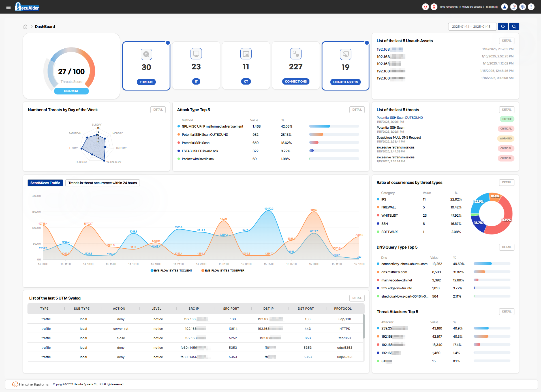Open DETAIL for DNS Query Type Top 5

(x=507, y=247)
